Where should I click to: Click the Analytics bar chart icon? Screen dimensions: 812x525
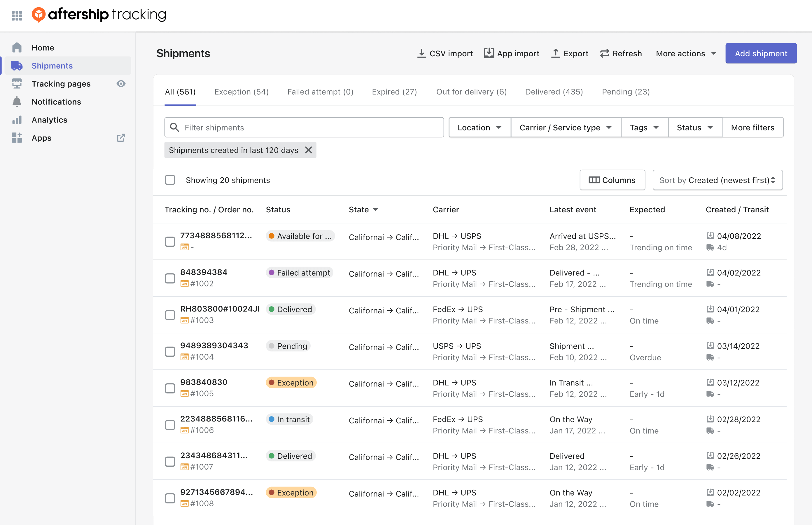pos(17,120)
